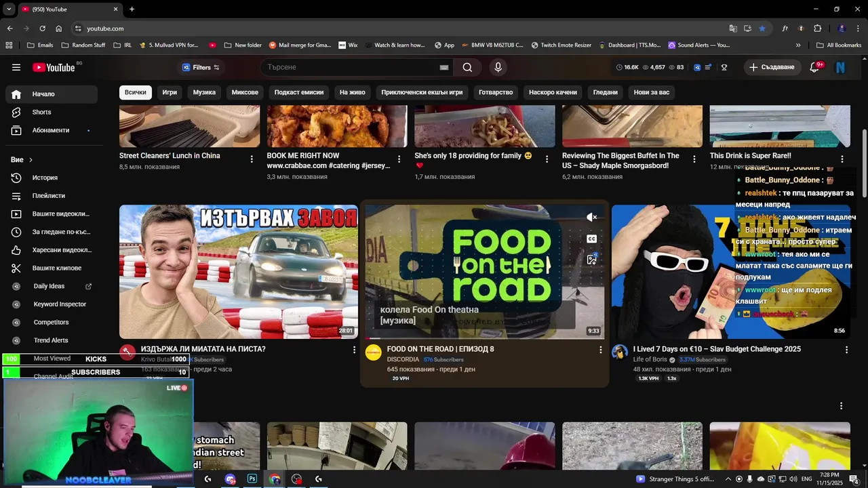This screenshot has height=488, width=868.
Task: Open notifications bell with 9+ badge
Action: 815,67
